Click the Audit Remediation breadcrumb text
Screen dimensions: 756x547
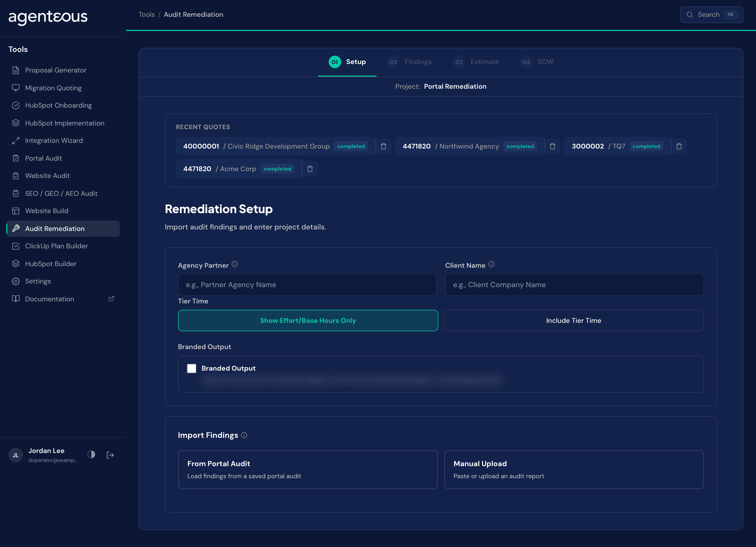coord(193,15)
